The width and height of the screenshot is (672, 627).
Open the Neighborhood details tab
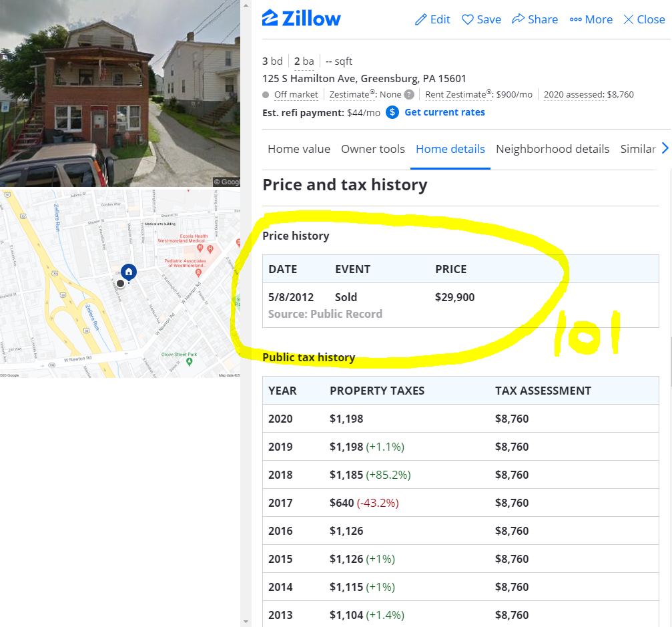coord(553,149)
